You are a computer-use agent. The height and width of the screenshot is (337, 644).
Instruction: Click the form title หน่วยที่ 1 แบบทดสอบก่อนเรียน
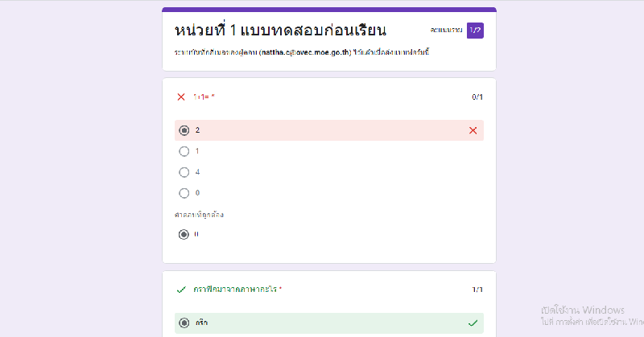pyautogui.click(x=280, y=31)
